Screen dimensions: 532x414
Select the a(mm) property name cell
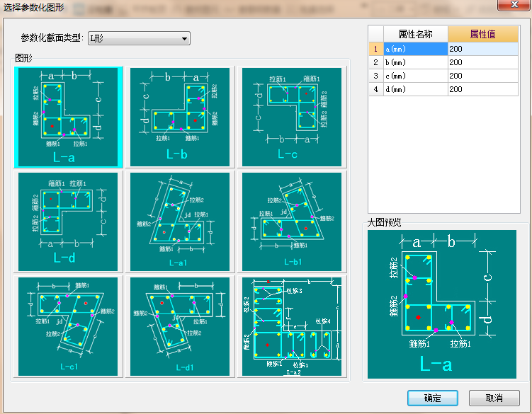pyautogui.click(x=416, y=49)
